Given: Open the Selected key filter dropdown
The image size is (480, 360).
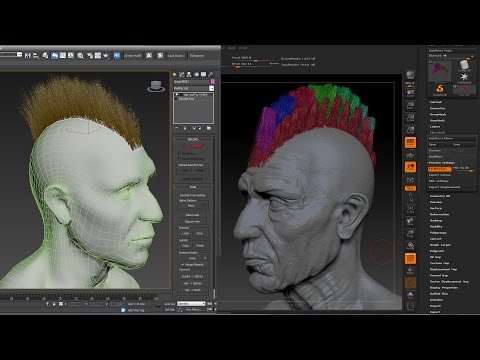Looking at the screenshot, I should (x=191, y=304).
